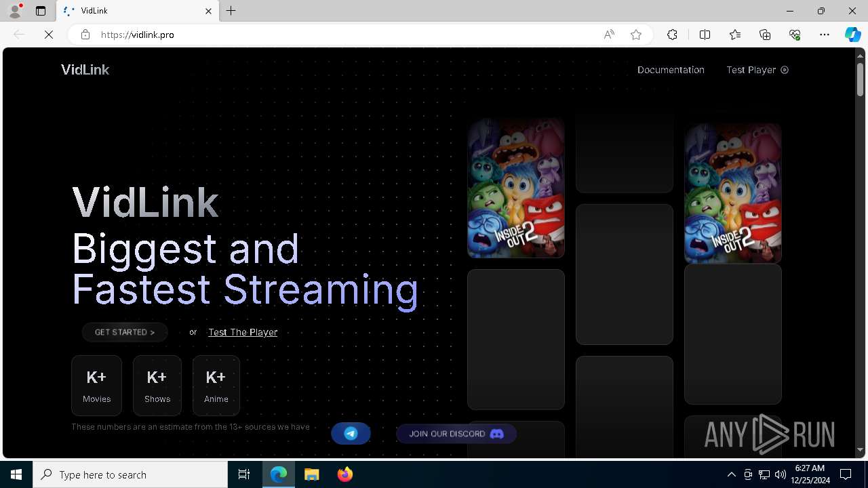This screenshot has height=488, width=868.
Task: Select the VidLink tab
Action: tap(137, 11)
